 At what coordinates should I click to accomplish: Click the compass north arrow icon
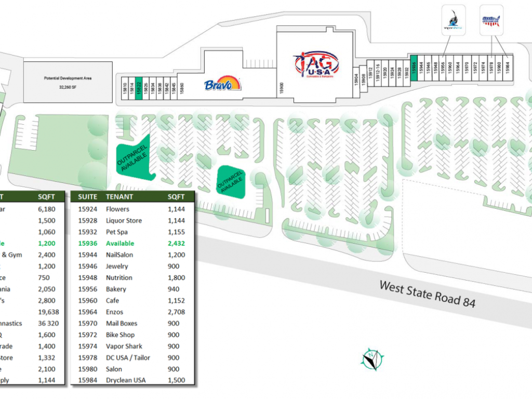(x=373, y=358)
